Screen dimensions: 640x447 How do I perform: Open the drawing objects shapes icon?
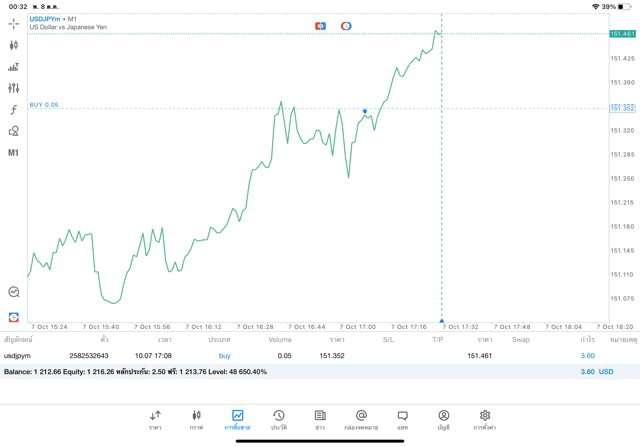13,131
